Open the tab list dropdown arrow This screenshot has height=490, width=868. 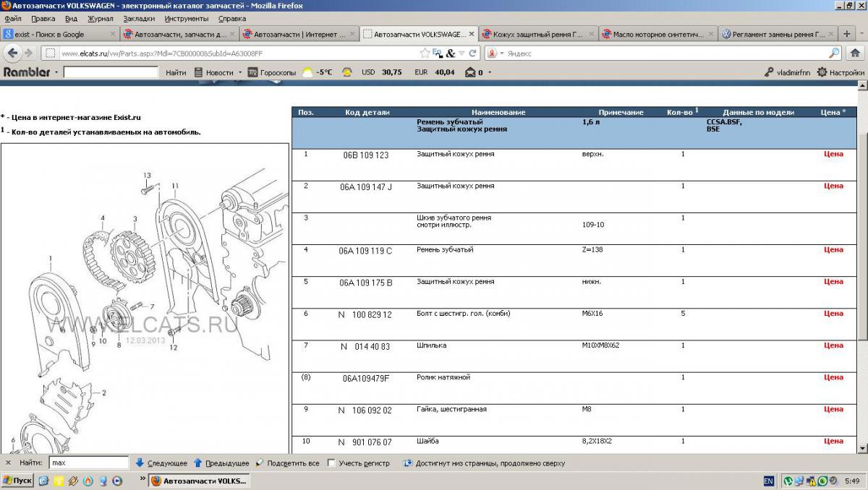tap(861, 34)
